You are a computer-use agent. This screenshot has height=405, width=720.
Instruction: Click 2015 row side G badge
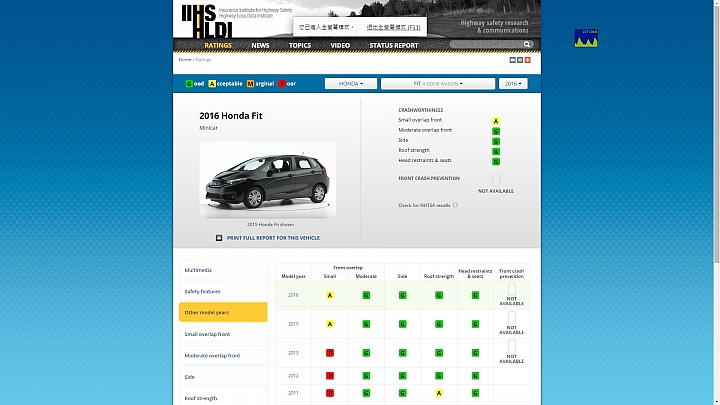[x=402, y=324]
